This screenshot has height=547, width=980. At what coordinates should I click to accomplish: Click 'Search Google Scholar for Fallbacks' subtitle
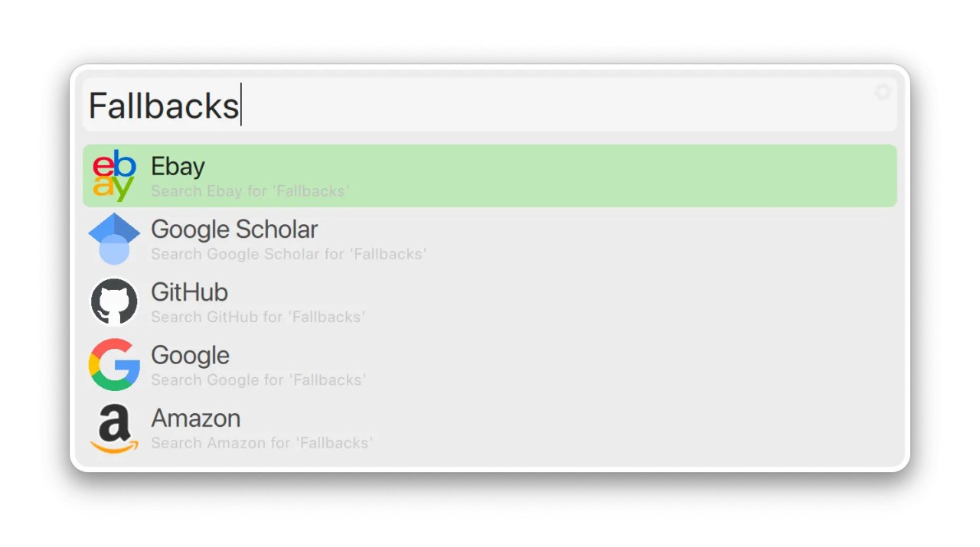click(288, 254)
